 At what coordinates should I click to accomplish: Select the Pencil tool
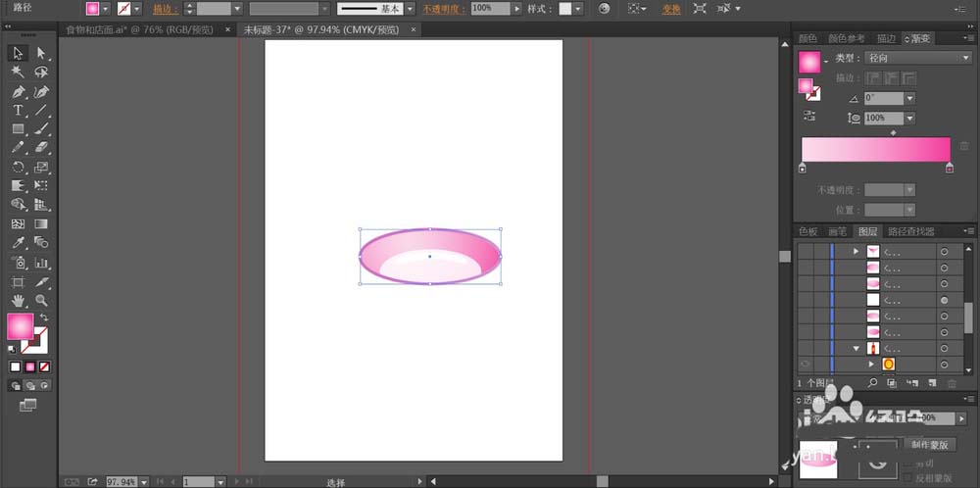click(18, 147)
